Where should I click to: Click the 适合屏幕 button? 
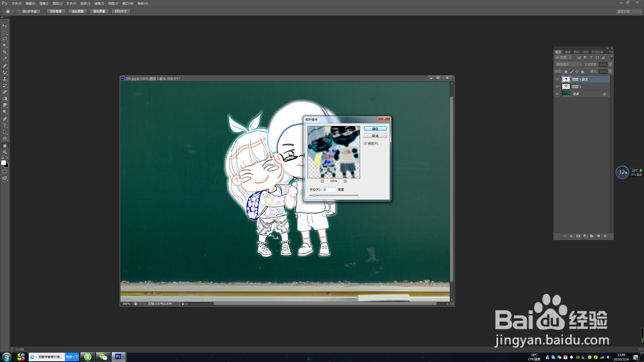coord(77,11)
